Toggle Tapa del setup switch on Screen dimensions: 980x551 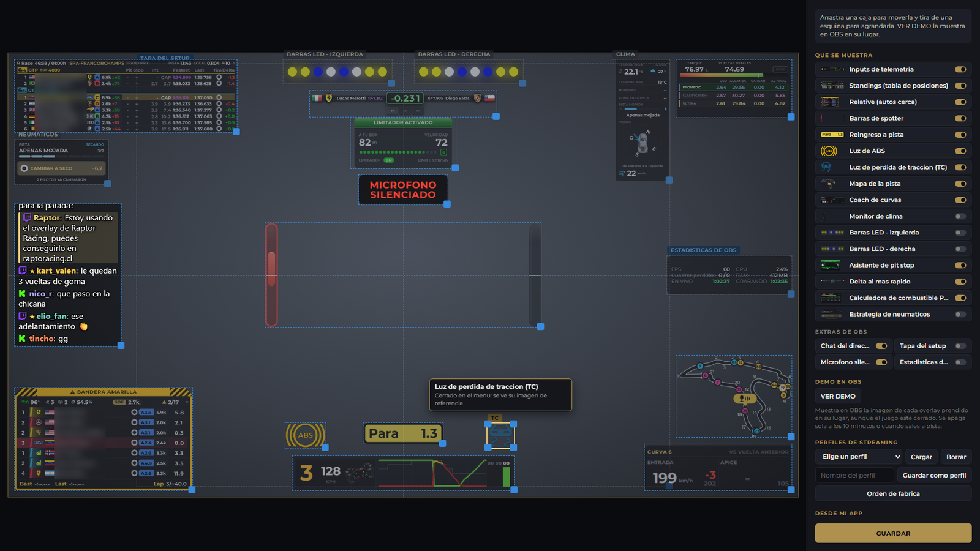(960, 346)
